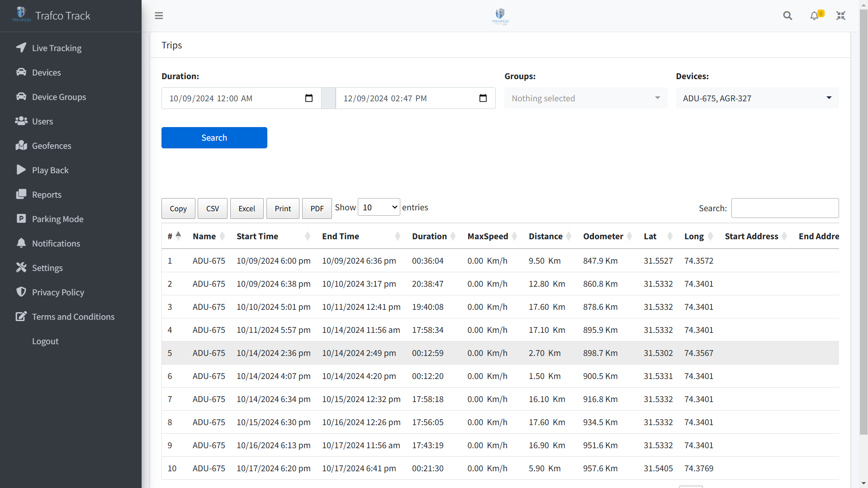Click the notification bell icon
Viewport: 868px width, 488px height.
click(814, 15)
